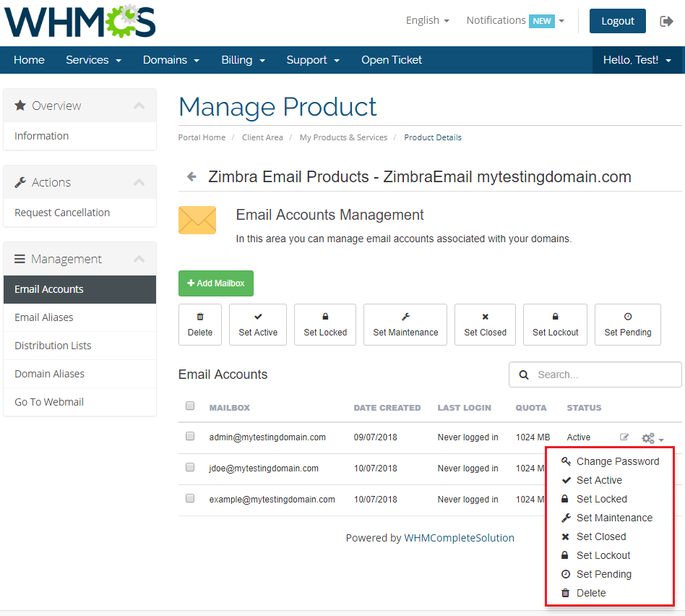Expand the Support menu

coord(313,60)
